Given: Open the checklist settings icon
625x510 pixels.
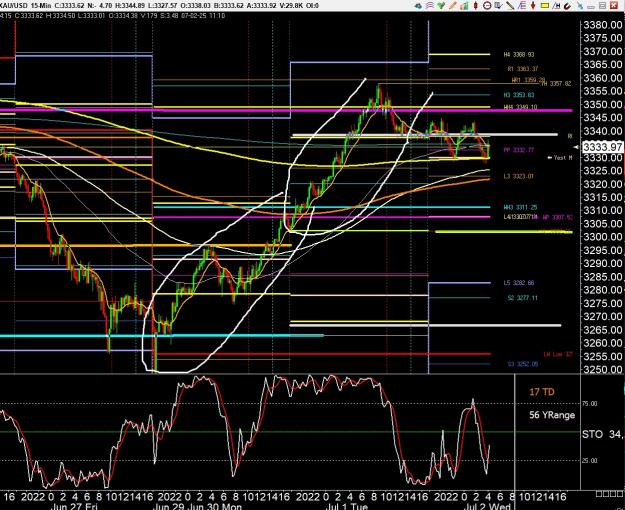Looking at the screenshot, I should tap(498, 6).
